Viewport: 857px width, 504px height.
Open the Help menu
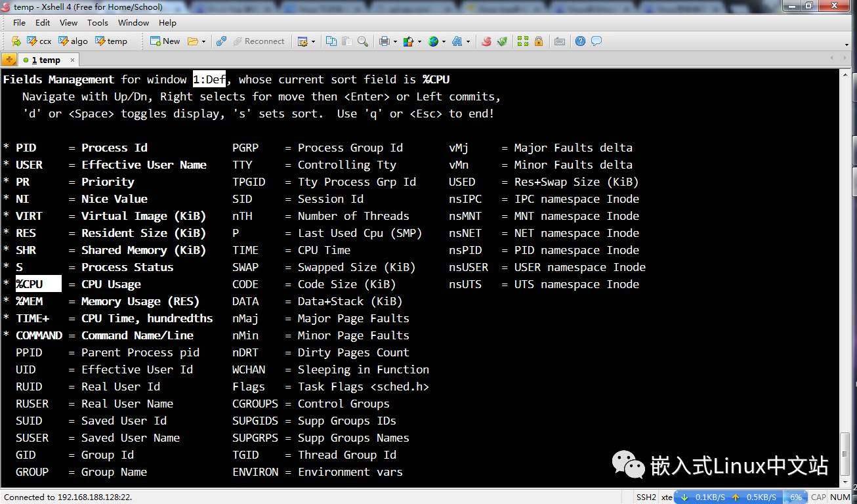[167, 22]
